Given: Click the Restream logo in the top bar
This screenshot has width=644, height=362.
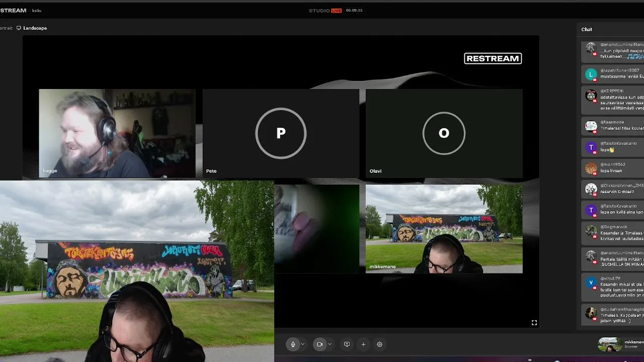Looking at the screenshot, I should click(13, 11).
